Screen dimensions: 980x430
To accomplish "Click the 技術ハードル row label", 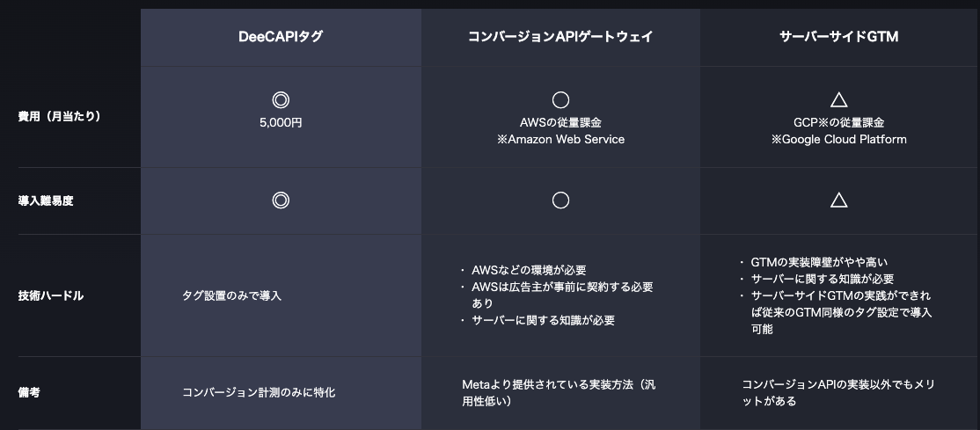I will pos(51,295).
